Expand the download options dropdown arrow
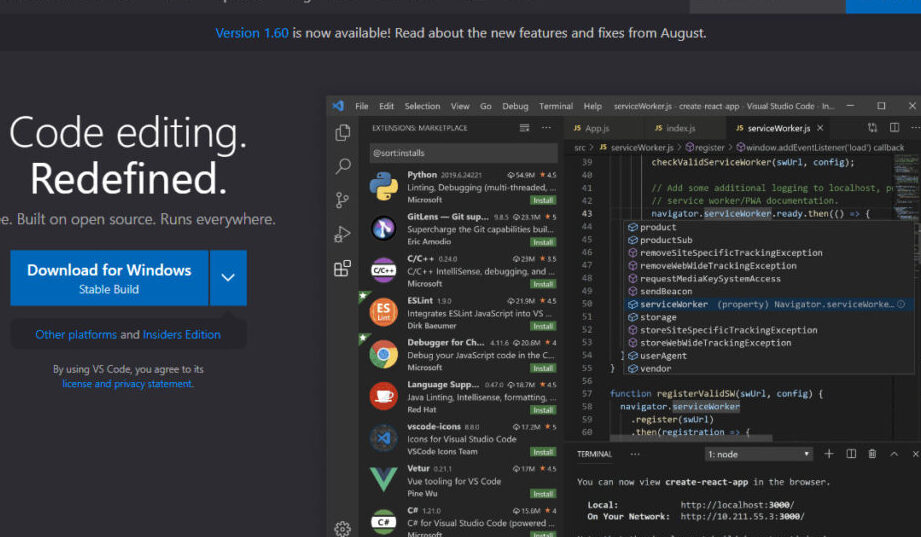Screen dimensions: 921x537 228,278
